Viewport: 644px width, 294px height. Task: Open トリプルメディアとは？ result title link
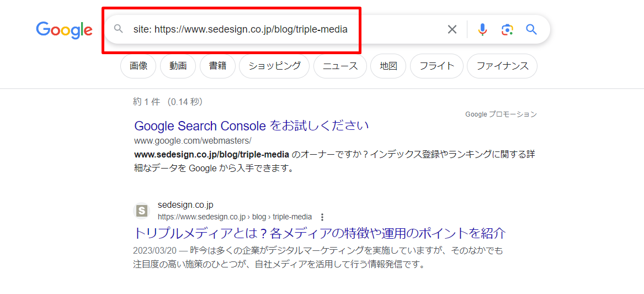[320, 233]
